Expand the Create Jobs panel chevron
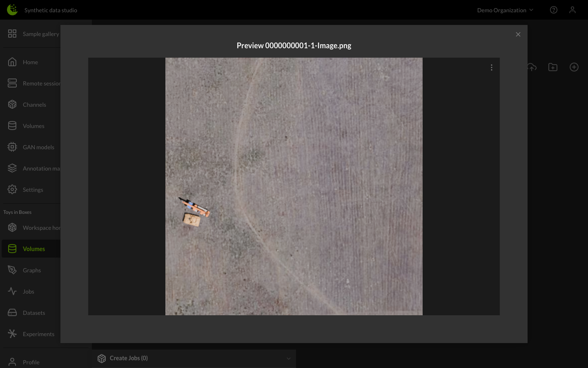The image size is (588, 368). [288, 359]
